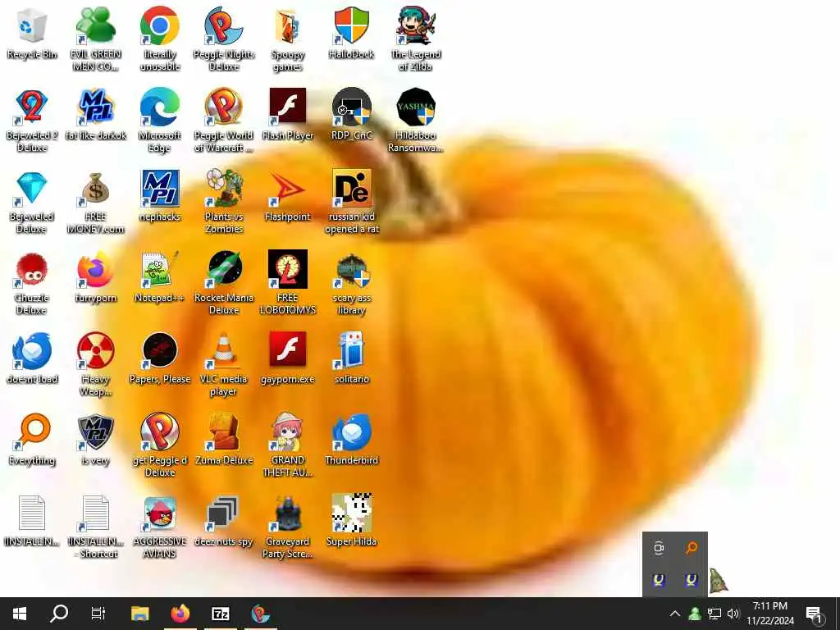Select the 'russian kid opened a rat' icon

tap(351, 202)
